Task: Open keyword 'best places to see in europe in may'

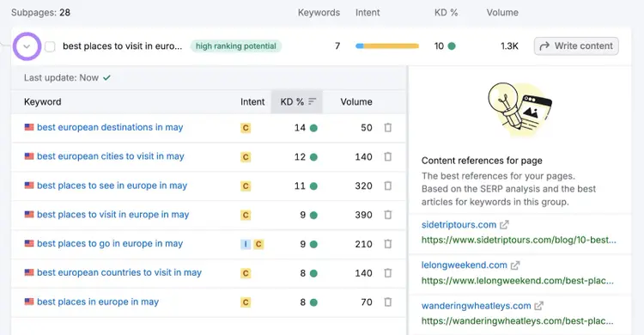Action: coord(112,186)
